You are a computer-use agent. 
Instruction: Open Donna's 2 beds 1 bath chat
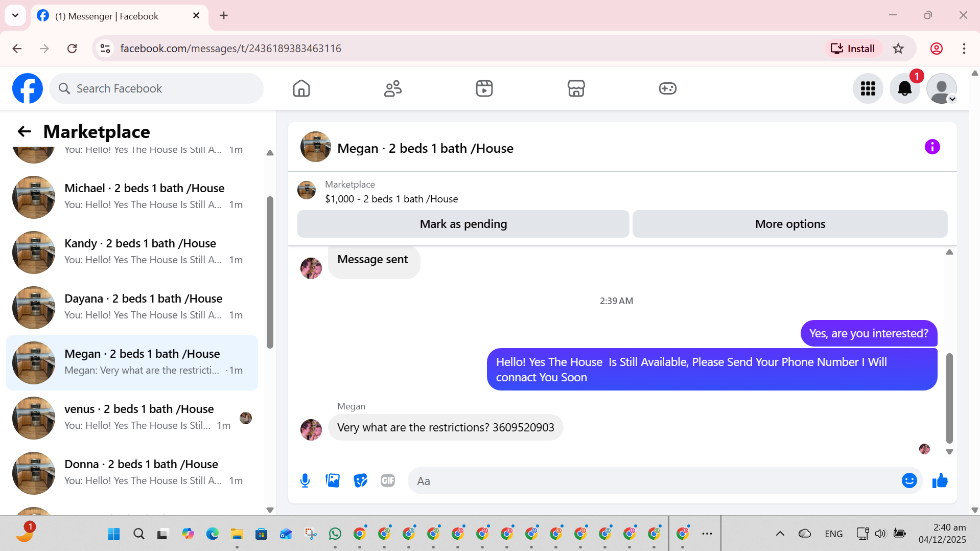click(132, 473)
